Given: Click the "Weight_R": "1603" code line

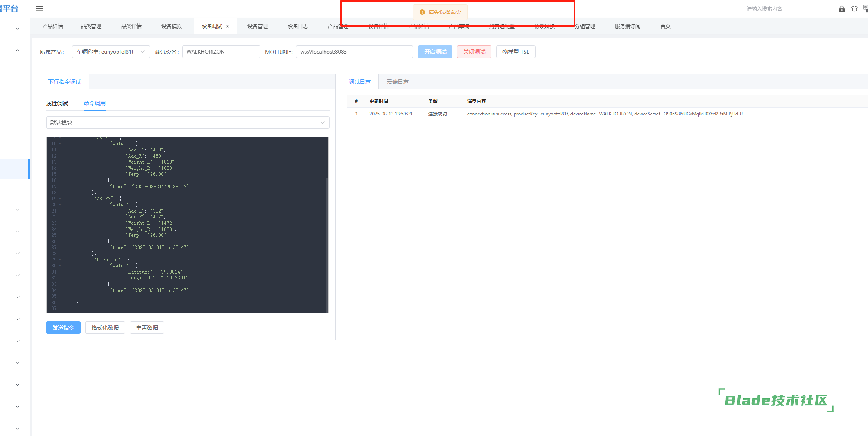Looking at the screenshot, I should tap(151, 229).
